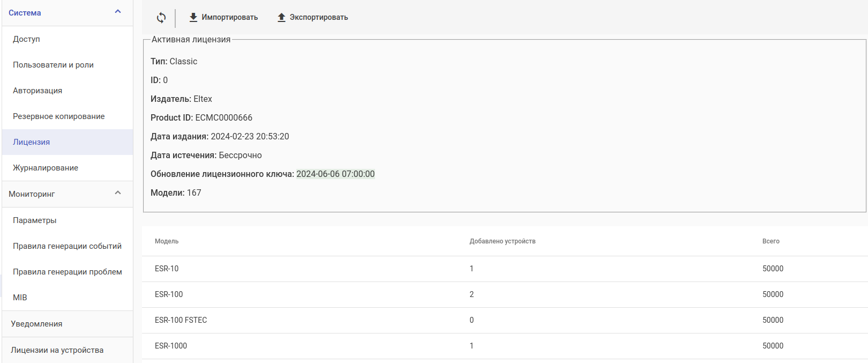The image size is (868, 363).
Task: Click the Export upload arrow icon
Action: 281,18
